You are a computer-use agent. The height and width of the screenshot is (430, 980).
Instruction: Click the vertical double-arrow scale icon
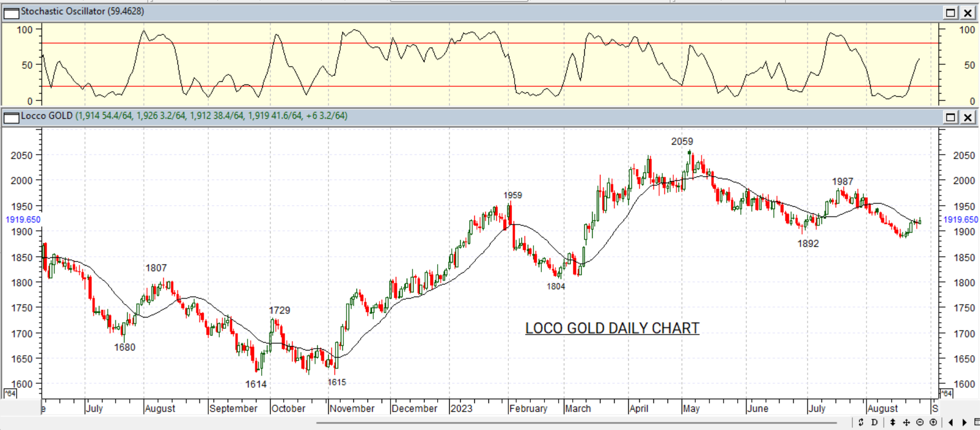coord(893,422)
